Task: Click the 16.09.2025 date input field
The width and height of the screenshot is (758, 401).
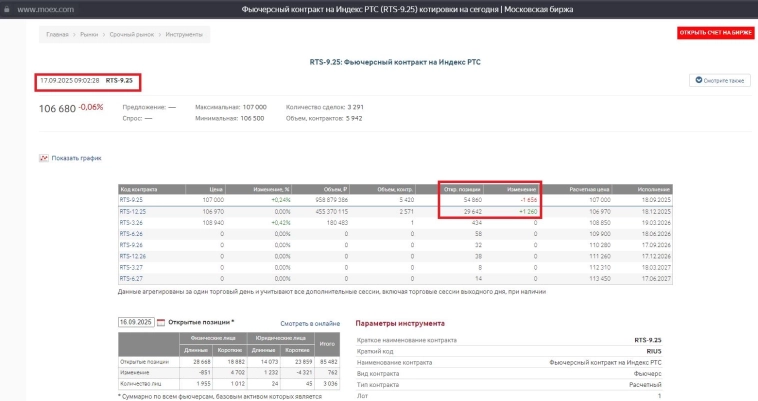Action: 135,322
